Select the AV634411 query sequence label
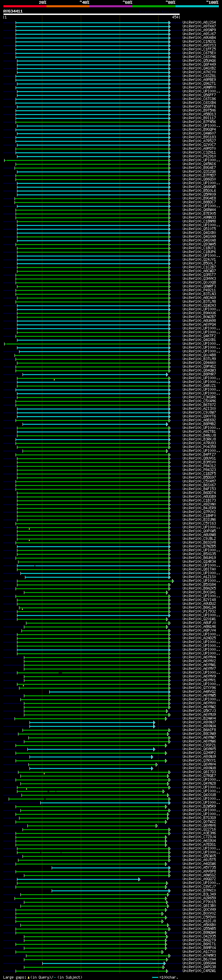The image size is (222, 980). pyautogui.click(x=13, y=11)
